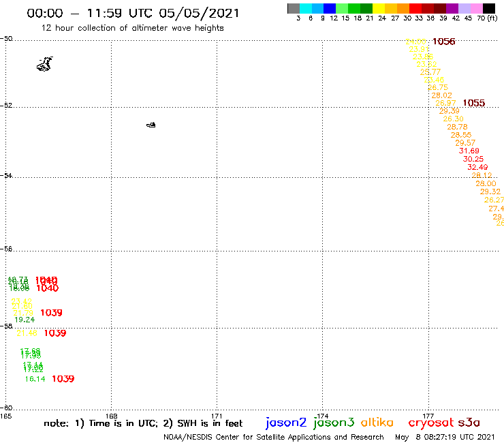
Task: Click the yellow swatch in the color scale
Action: click(379, 8)
